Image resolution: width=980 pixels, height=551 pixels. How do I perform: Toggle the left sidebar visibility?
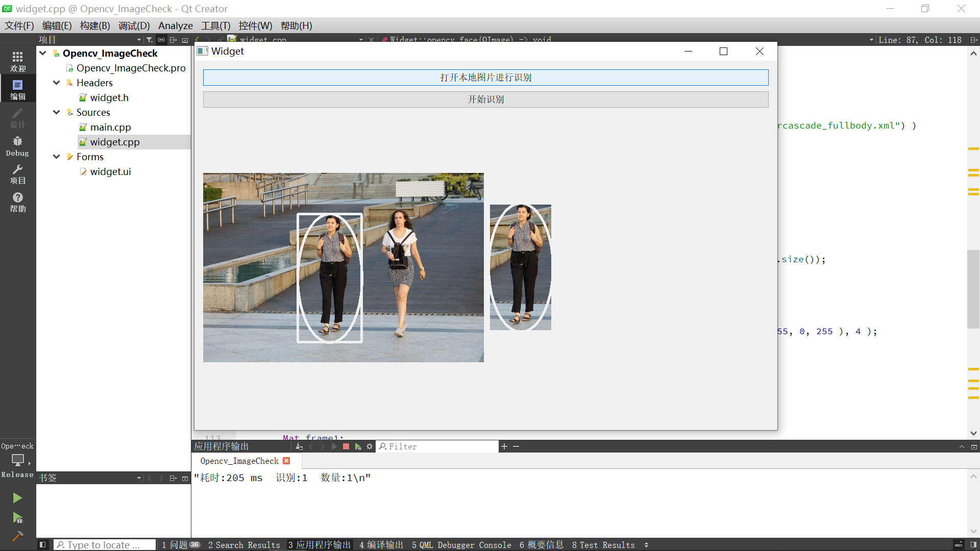click(x=43, y=545)
